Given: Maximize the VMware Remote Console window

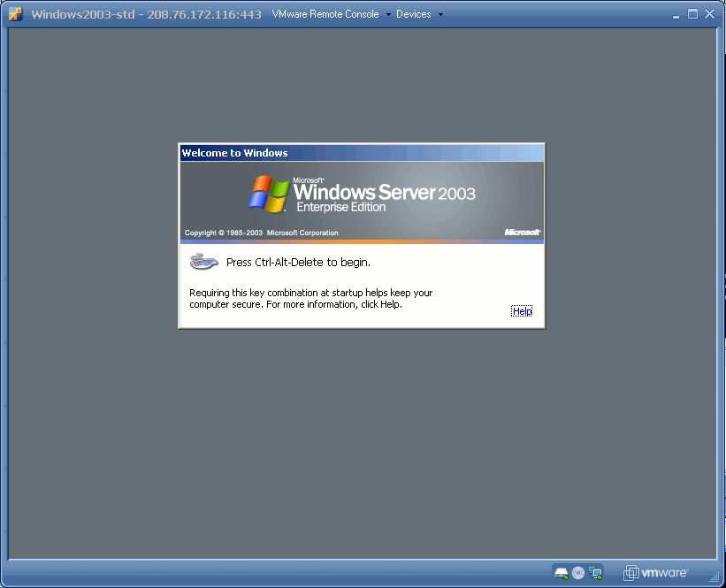Looking at the screenshot, I should (692, 14).
